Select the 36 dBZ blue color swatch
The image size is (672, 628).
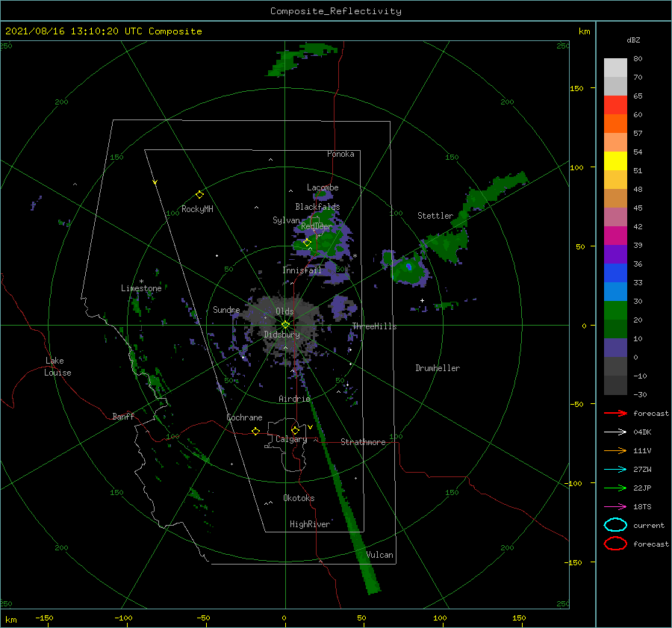pyautogui.click(x=615, y=273)
